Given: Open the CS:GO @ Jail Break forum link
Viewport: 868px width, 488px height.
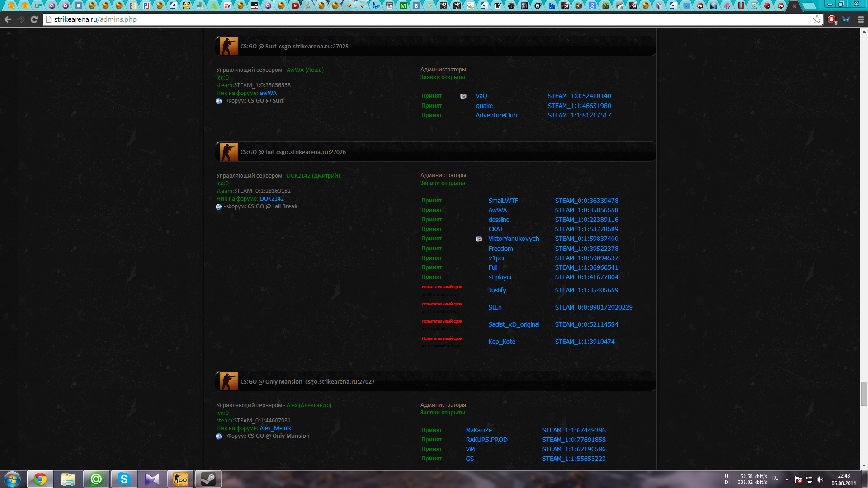Looking at the screenshot, I should point(273,206).
